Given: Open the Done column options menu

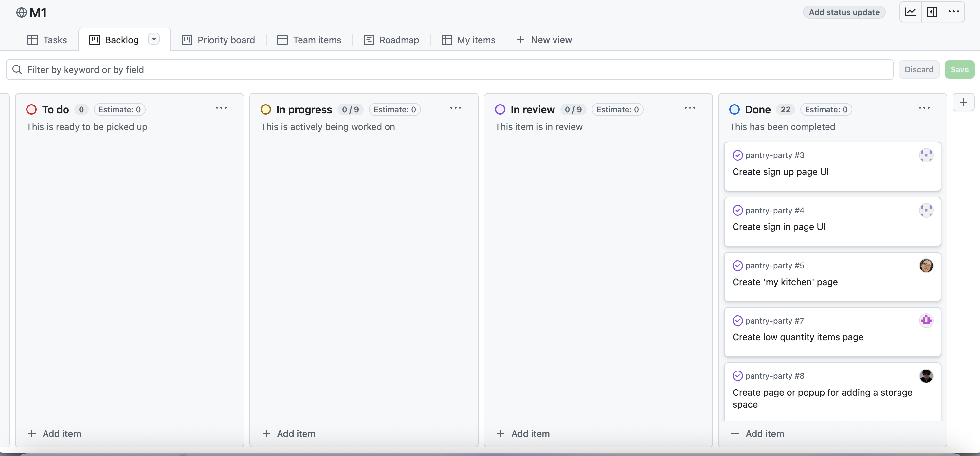Looking at the screenshot, I should [x=924, y=108].
